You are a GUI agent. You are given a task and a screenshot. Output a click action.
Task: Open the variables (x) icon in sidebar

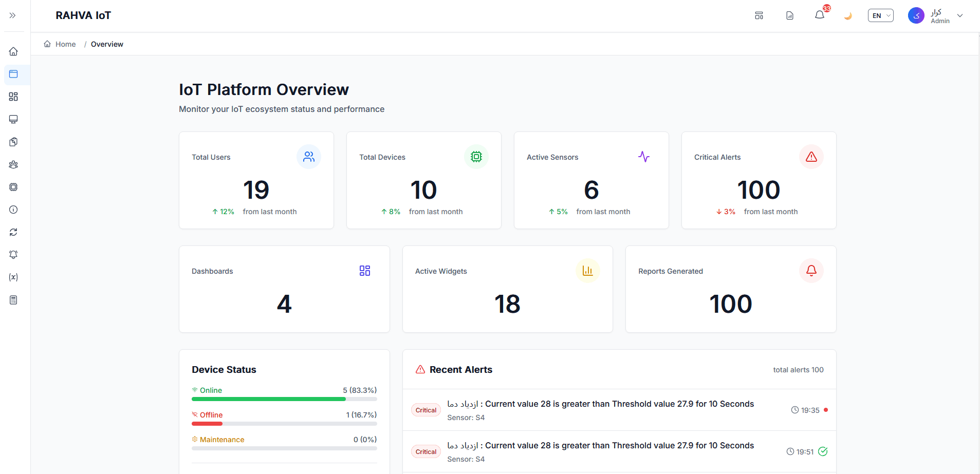tap(13, 277)
